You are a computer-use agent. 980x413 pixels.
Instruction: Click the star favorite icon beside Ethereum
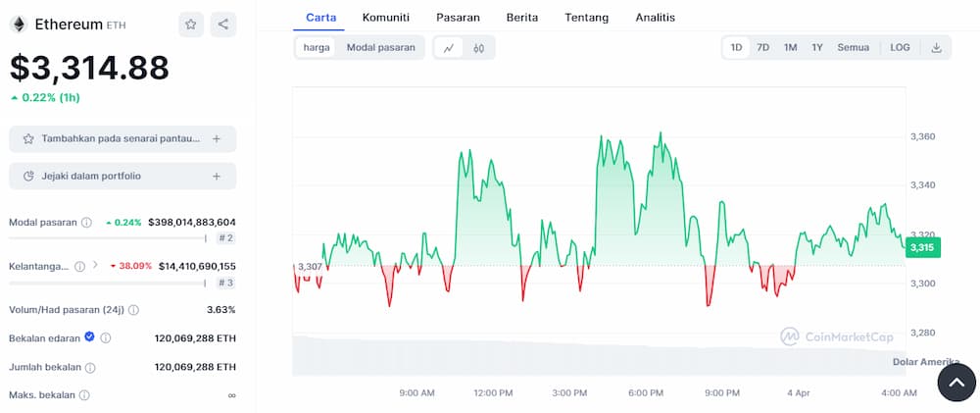click(x=191, y=25)
